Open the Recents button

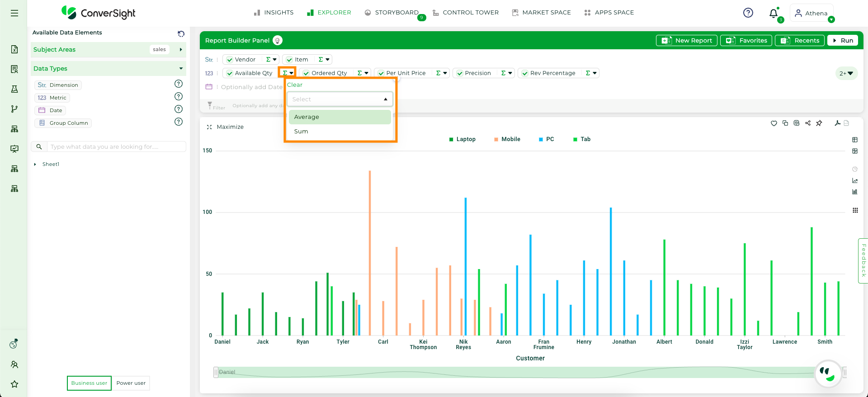pos(800,40)
